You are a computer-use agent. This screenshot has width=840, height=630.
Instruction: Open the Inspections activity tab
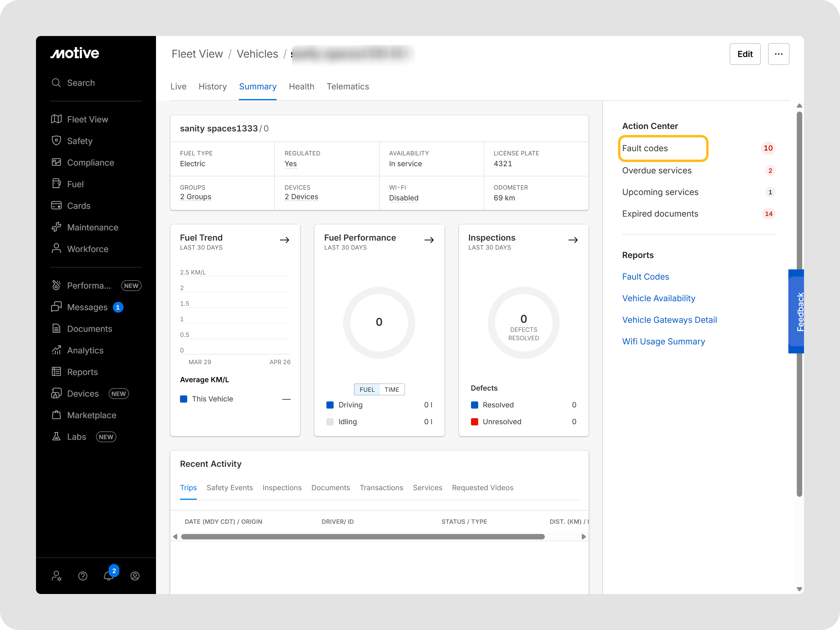click(x=282, y=487)
